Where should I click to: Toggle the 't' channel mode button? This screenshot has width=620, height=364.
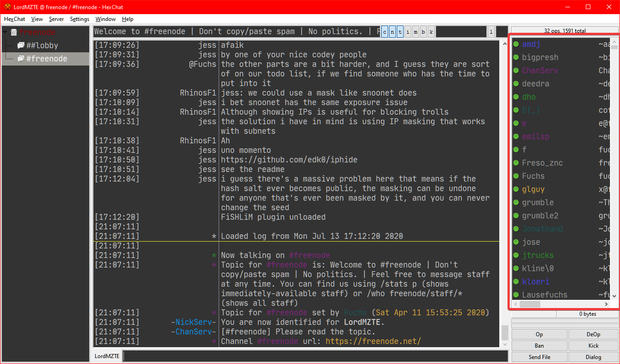tap(400, 32)
